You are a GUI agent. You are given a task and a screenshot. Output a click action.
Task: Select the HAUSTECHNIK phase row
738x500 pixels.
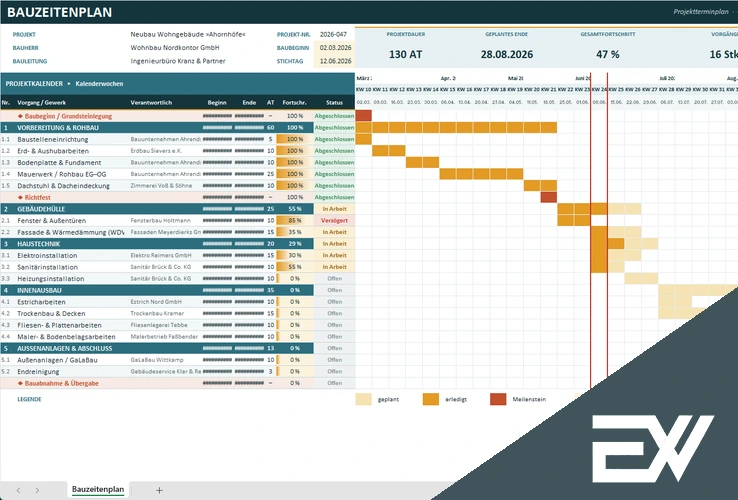[157, 244]
